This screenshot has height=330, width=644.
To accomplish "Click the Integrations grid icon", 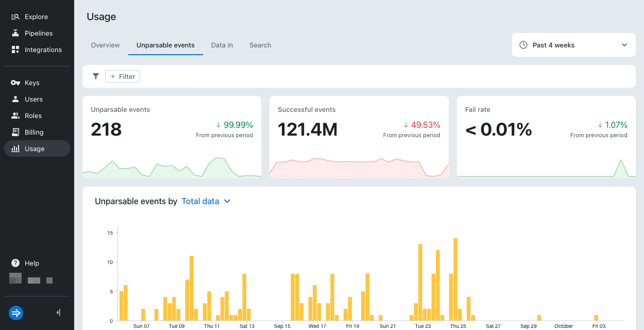I will 15,50.
